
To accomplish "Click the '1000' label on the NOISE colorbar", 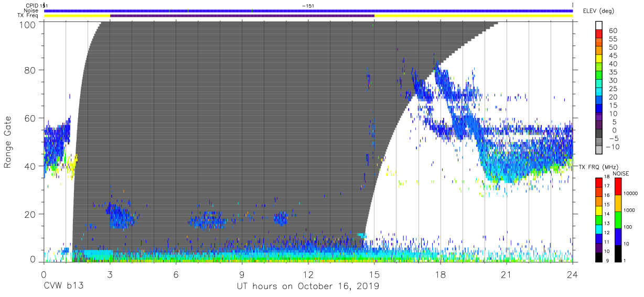I will pos(629,210).
